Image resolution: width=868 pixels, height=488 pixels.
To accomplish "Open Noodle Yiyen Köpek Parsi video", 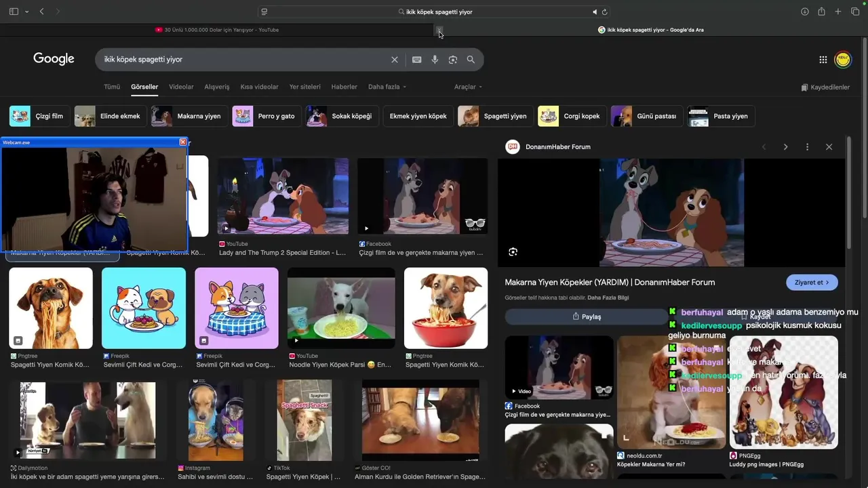I will pos(341,308).
